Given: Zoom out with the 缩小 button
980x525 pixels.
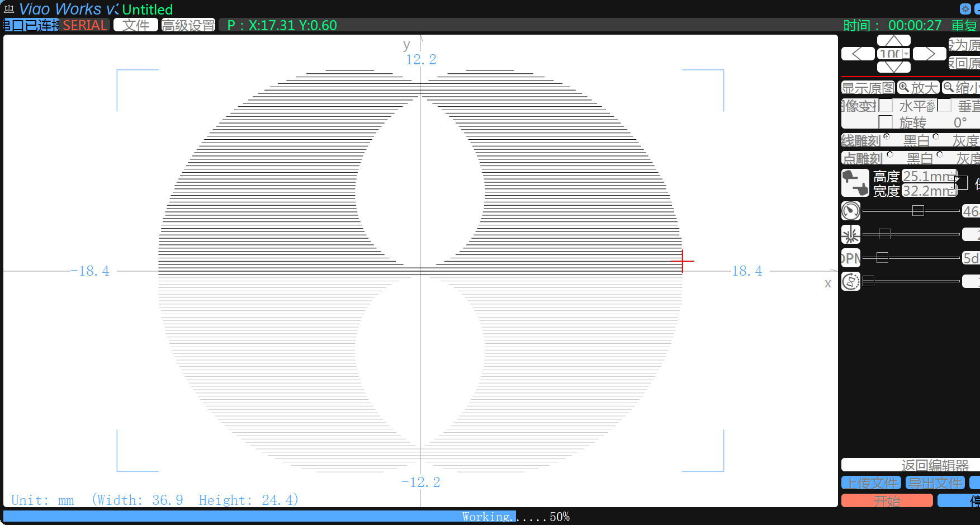Looking at the screenshot, I should (961, 88).
